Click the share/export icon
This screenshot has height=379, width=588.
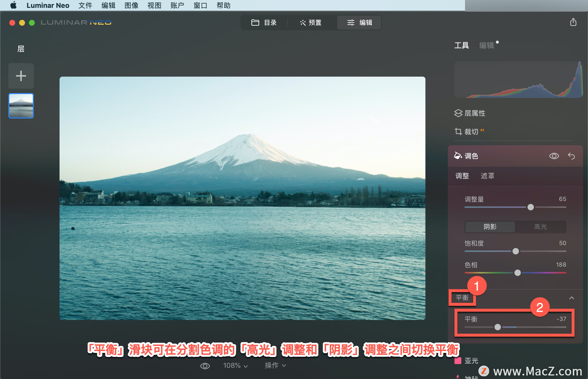click(x=573, y=22)
